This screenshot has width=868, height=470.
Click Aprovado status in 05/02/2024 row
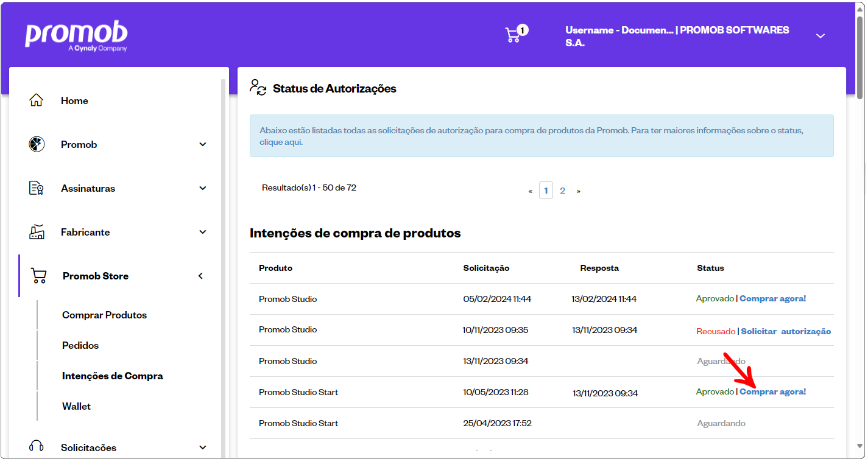click(715, 299)
